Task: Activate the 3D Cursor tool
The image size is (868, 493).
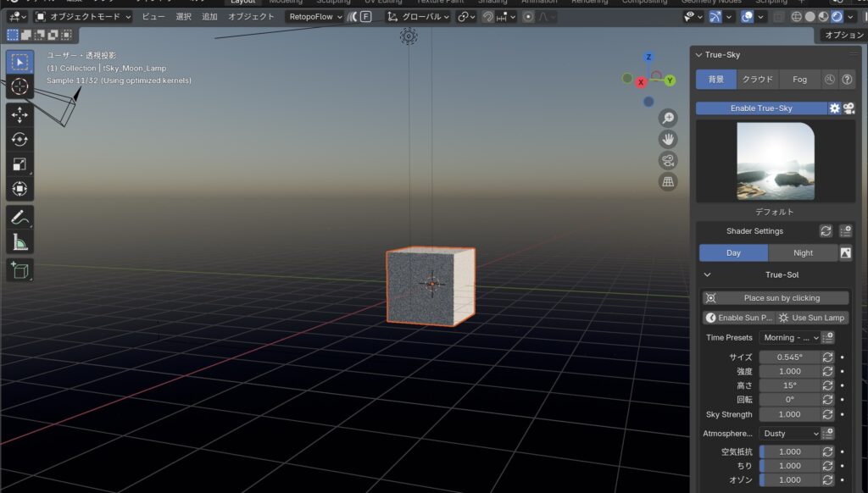Action: pos(20,87)
